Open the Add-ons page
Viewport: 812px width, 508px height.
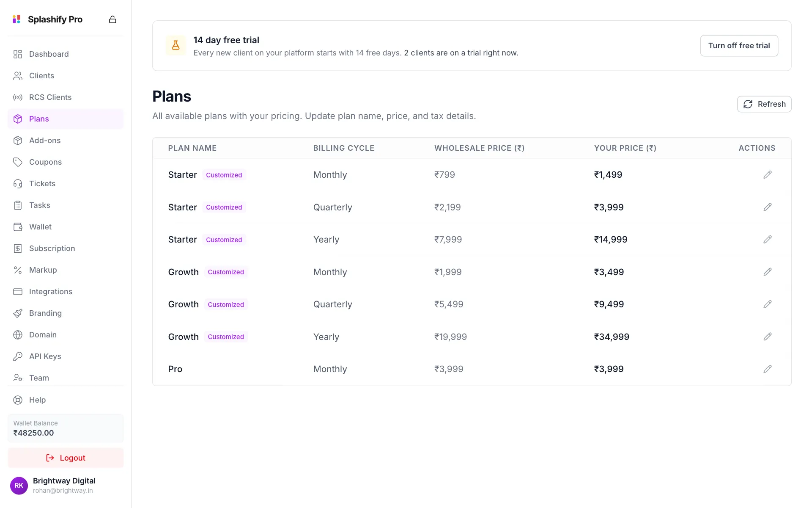66,141
